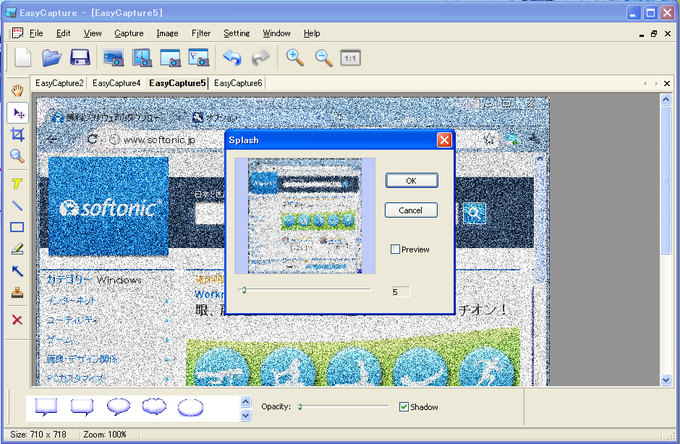Click the EasyCapture document icon in menu bar
The image size is (680, 444).
[x=17, y=33]
